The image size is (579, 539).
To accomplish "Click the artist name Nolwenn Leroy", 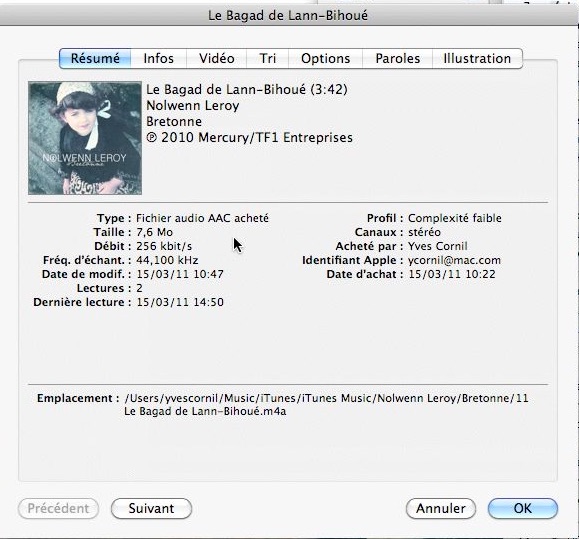I will pyautogui.click(x=193, y=106).
